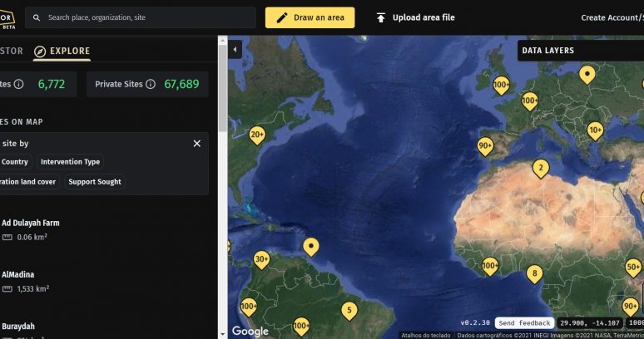Click the 30+ cluster marker near Central America
The height and width of the screenshot is (339, 644).
[261, 259]
